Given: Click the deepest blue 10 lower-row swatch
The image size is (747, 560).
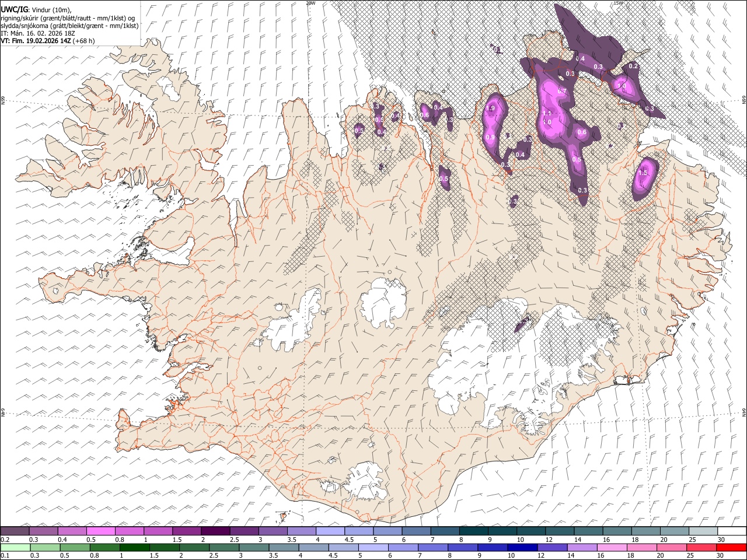Looking at the screenshot, I should coord(523,547).
